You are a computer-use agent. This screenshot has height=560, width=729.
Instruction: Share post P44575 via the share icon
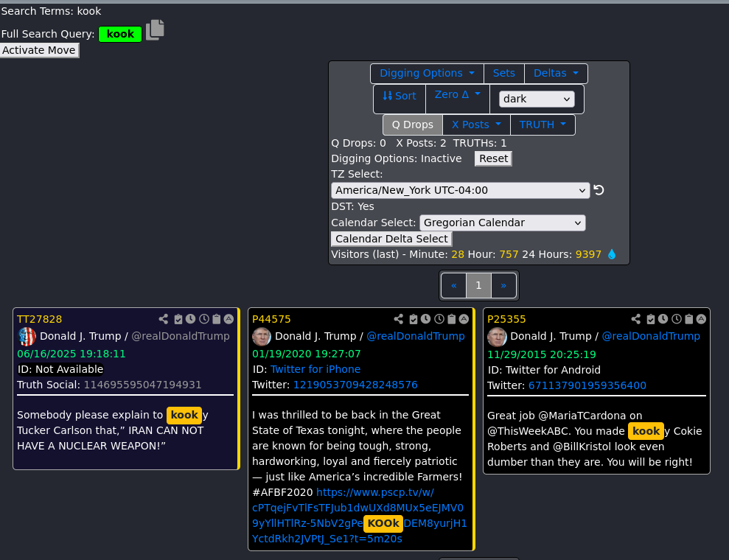399,319
